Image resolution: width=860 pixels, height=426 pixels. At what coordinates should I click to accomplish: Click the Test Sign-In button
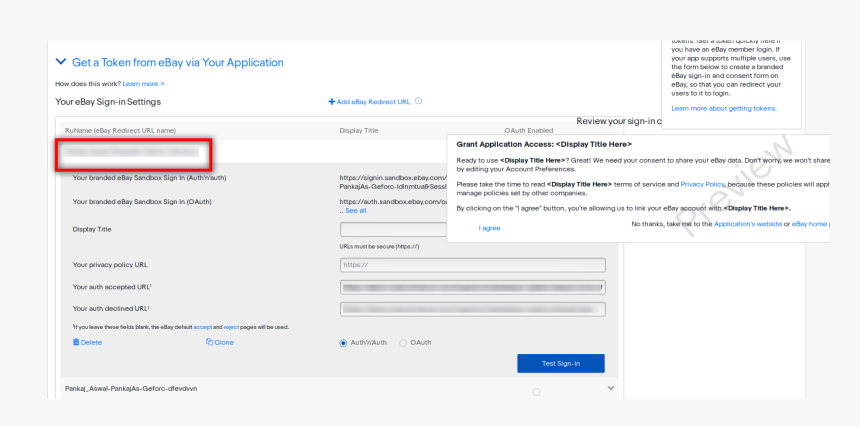tap(561, 363)
